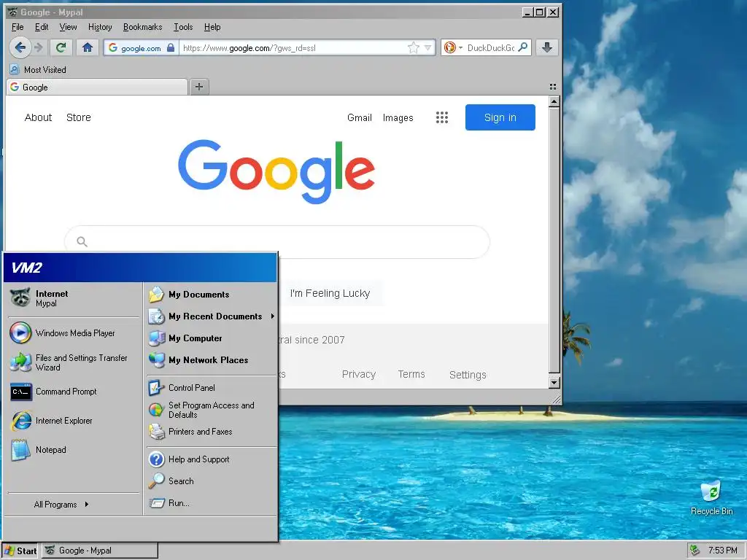Select Google - Mypal taskbar button

(99, 551)
